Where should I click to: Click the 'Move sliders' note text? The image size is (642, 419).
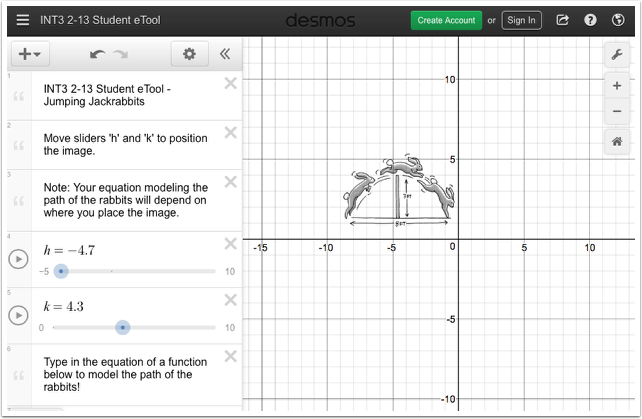(x=125, y=144)
